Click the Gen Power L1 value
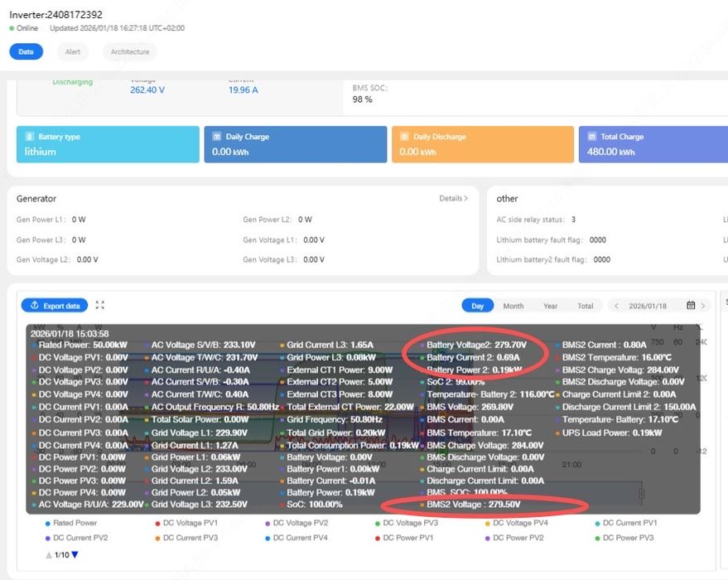The height and width of the screenshot is (580, 728). tap(79, 220)
